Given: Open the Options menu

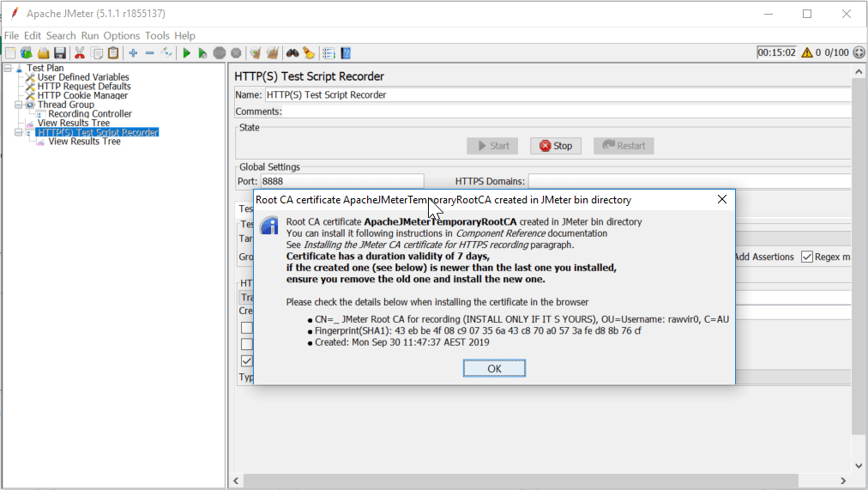Looking at the screenshot, I should pyautogui.click(x=122, y=36).
